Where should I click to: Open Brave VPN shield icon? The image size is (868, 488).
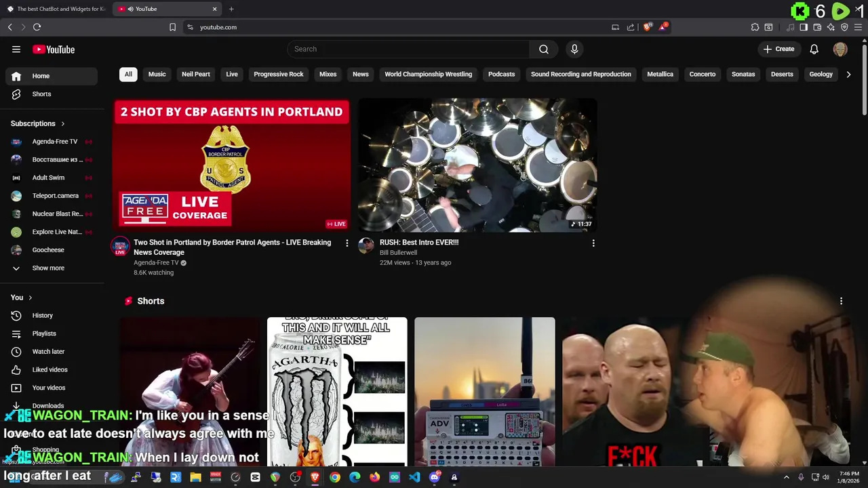pyautogui.click(x=844, y=27)
